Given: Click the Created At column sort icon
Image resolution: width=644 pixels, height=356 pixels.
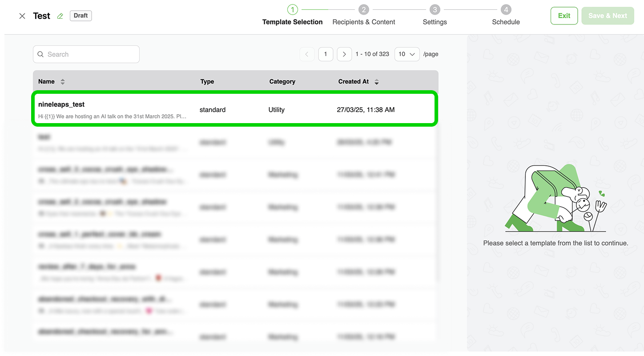Looking at the screenshot, I should 377,82.
